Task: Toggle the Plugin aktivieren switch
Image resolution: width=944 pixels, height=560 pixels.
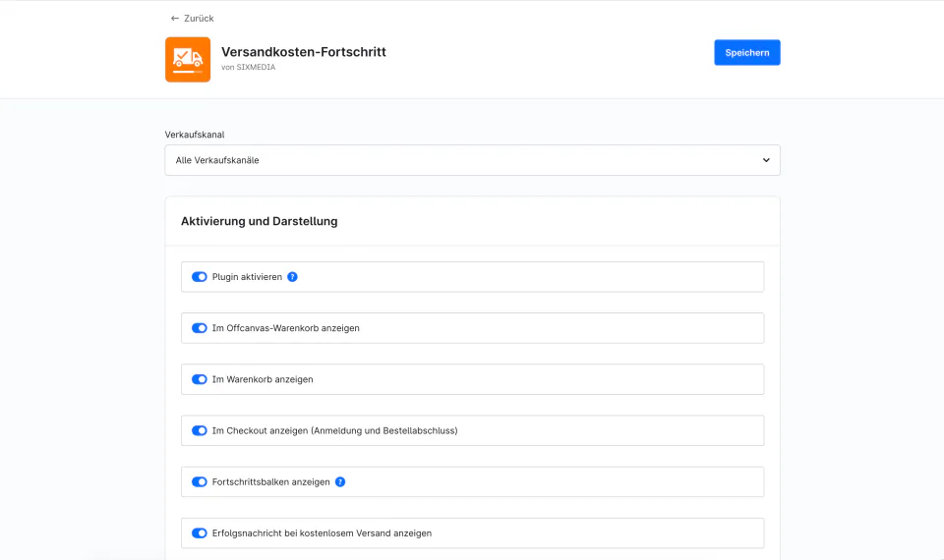Action: 200,277
